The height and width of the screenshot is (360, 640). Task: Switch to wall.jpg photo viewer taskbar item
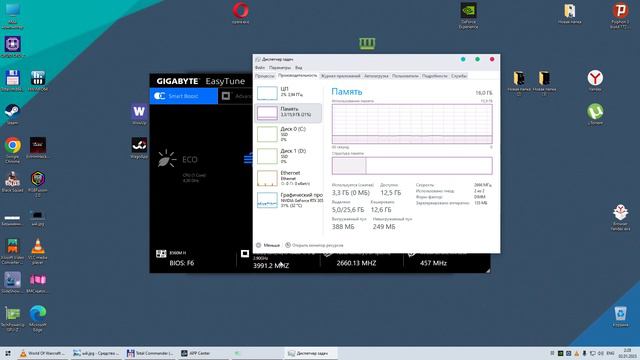96,353
